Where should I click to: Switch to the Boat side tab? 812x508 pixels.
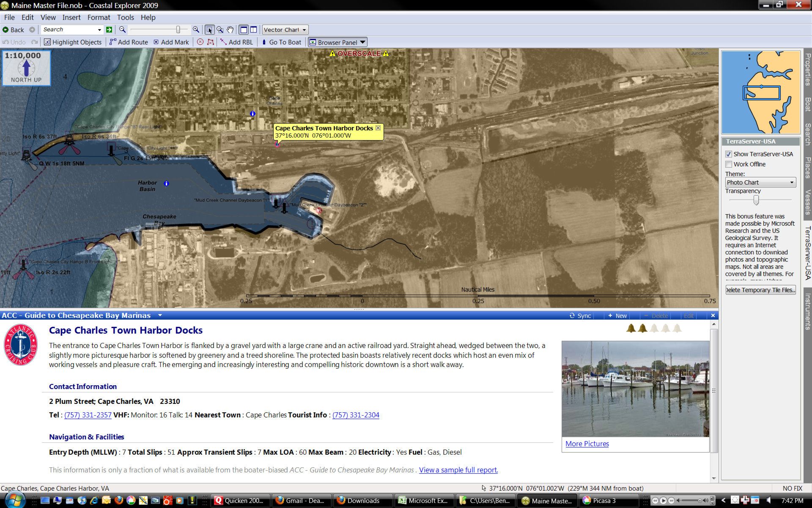tap(807, 104)
